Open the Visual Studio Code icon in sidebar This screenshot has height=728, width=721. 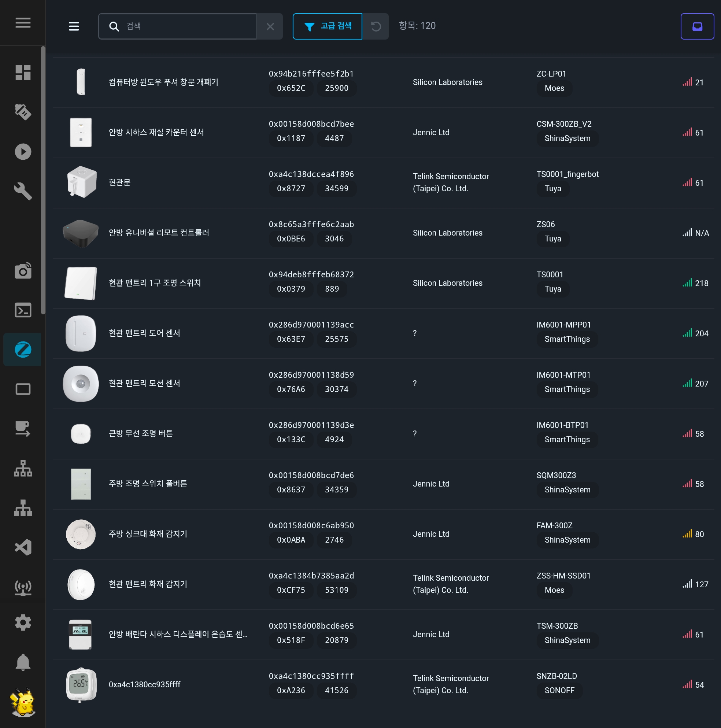pyautogui.click(x=23, y=547)
